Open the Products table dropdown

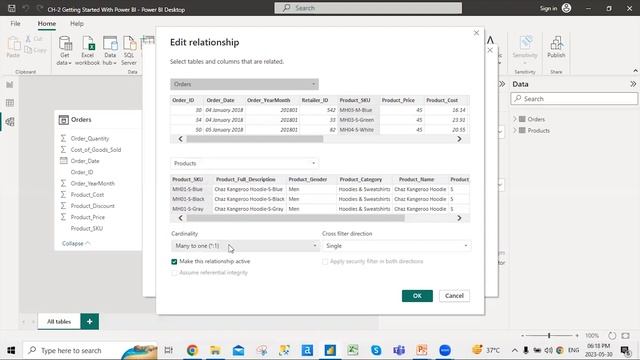click(244, 163)
